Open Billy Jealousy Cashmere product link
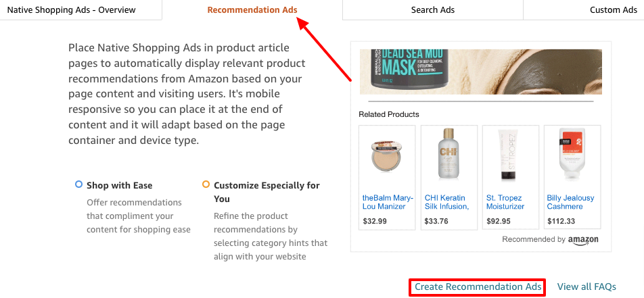This screenshot has height=298, width=644. [x=570, y=202]
